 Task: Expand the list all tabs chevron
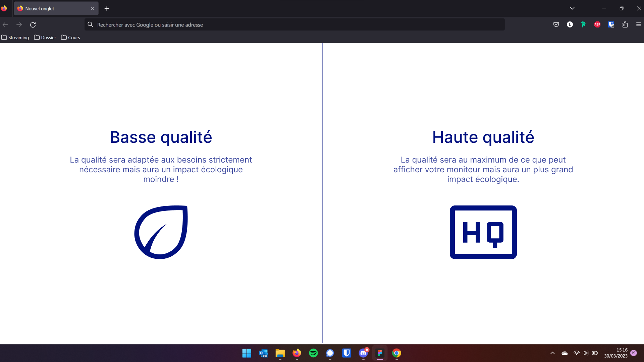pos(572,8)
